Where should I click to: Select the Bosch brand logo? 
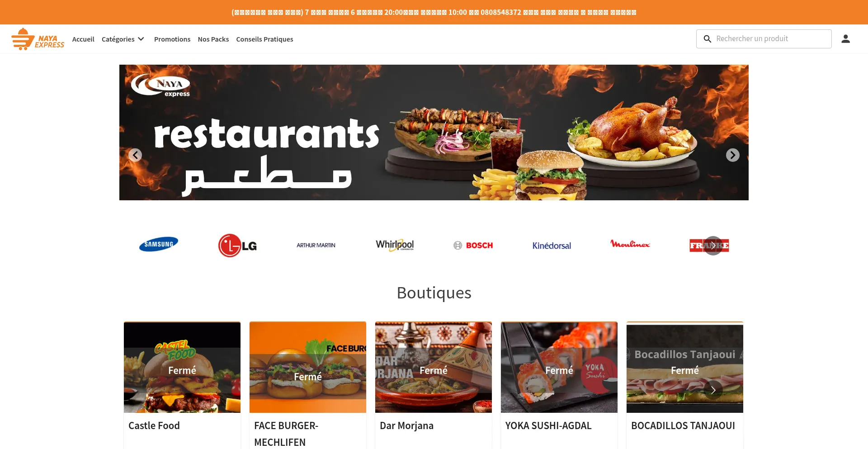(473, 246)
